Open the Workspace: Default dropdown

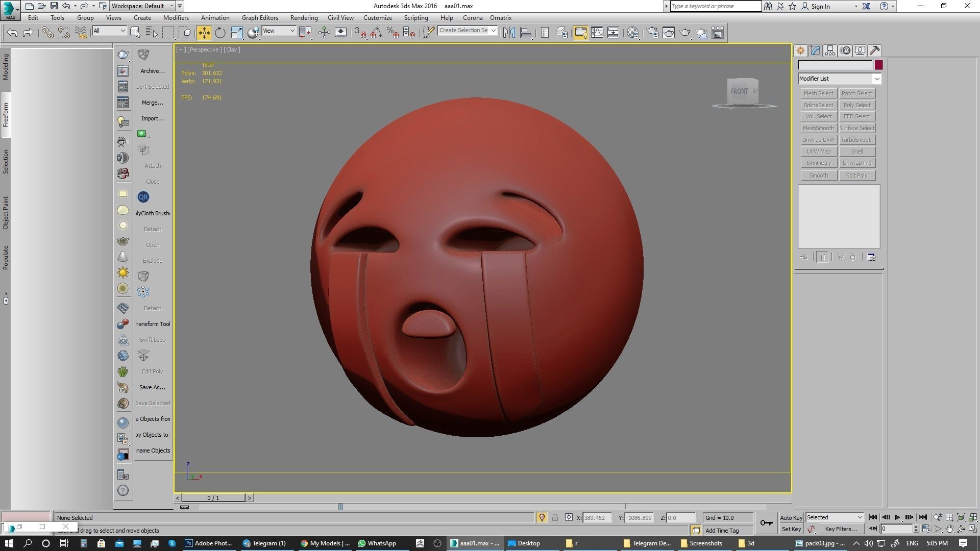[x=143, y=6]
